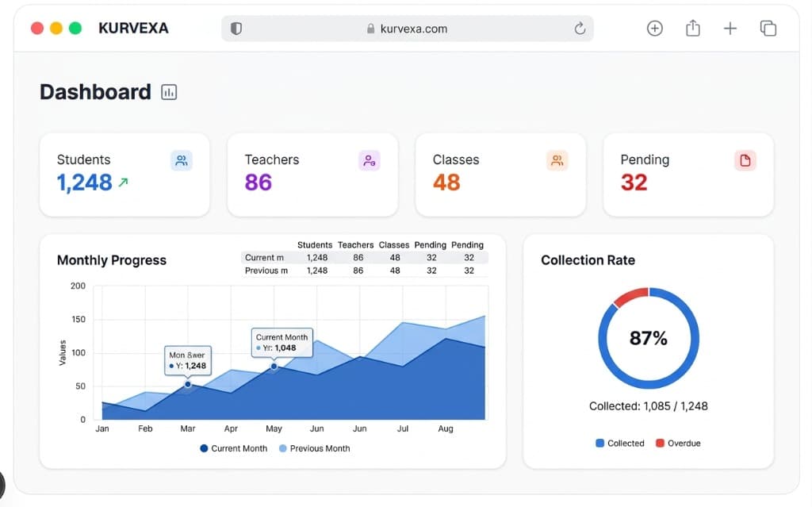The height and width of the screenshot is (507, 812).
Task: Click the Current Month Y: 1,048 tooltip
Action: [282, 342]
